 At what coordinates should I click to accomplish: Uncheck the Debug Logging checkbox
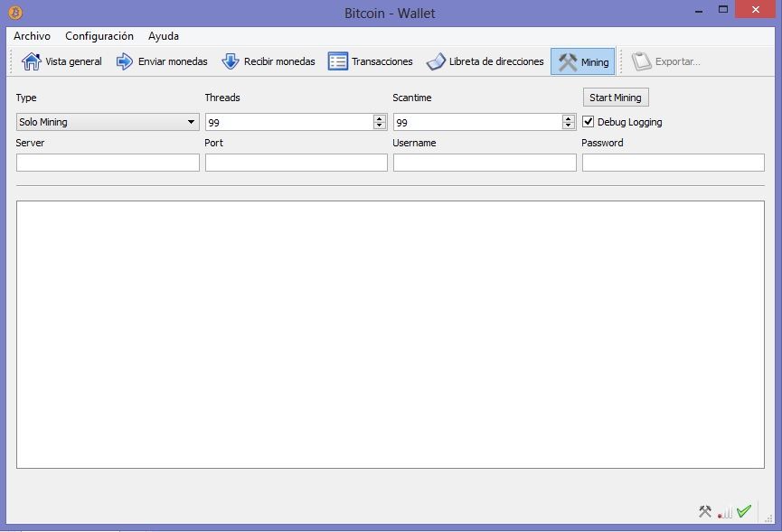[x=588, y=122]
